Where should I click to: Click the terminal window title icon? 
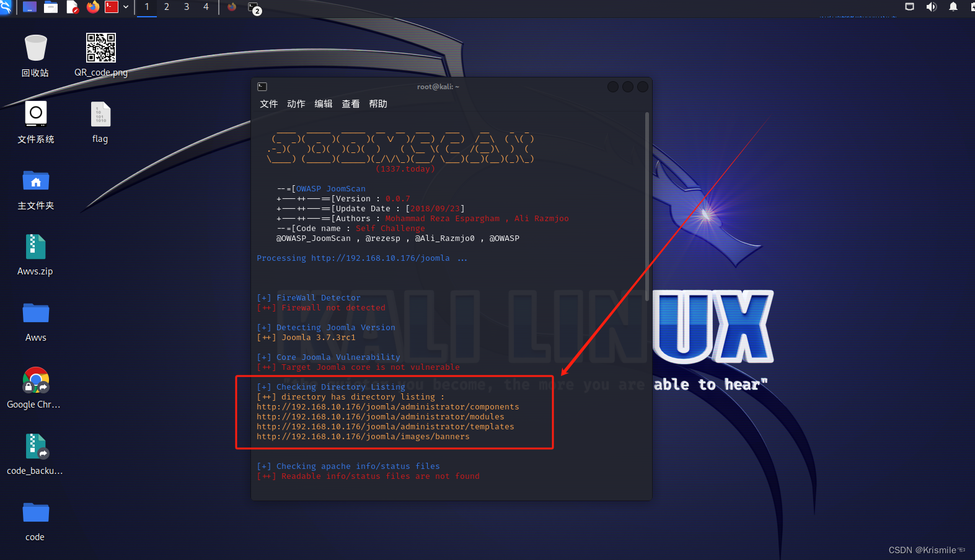[x=262, y=87]
